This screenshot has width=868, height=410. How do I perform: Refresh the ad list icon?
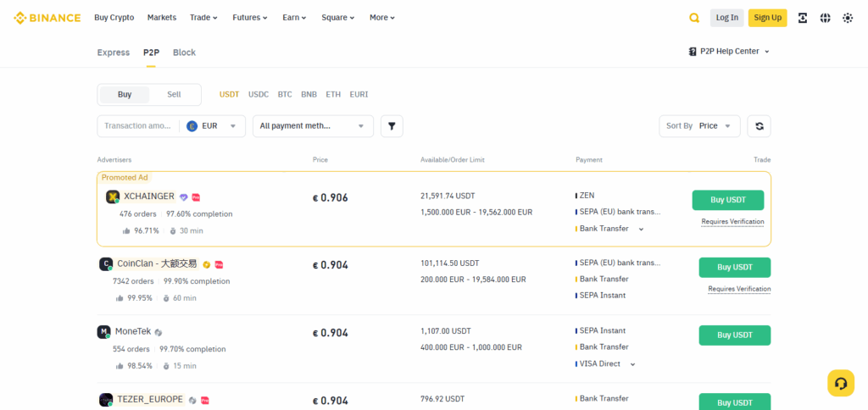(x=759, y=126)
